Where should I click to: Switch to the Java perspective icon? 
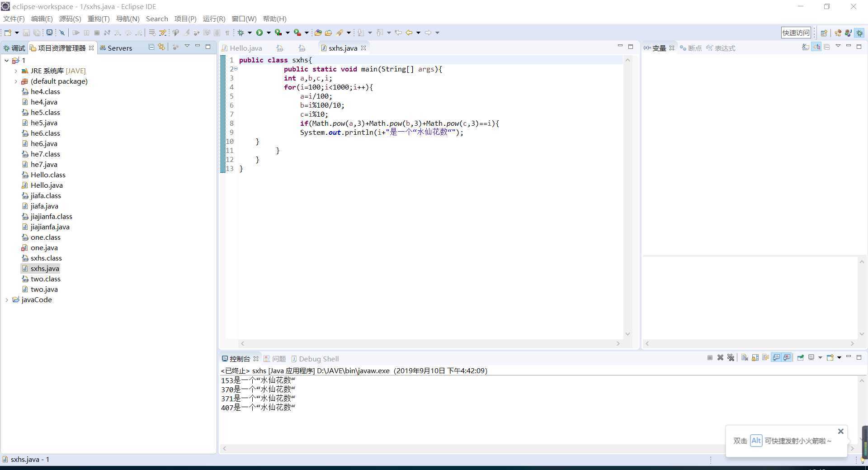849,33
